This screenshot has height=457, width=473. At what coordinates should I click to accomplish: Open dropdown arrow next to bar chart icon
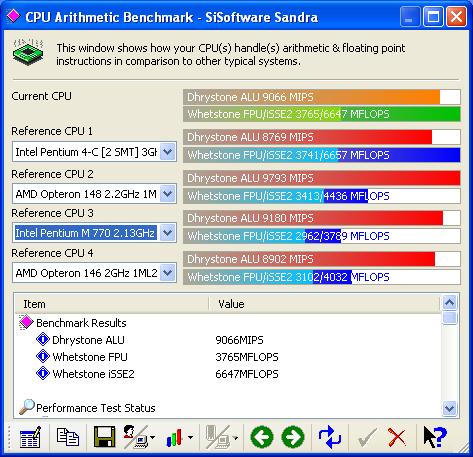click(191, 437)
